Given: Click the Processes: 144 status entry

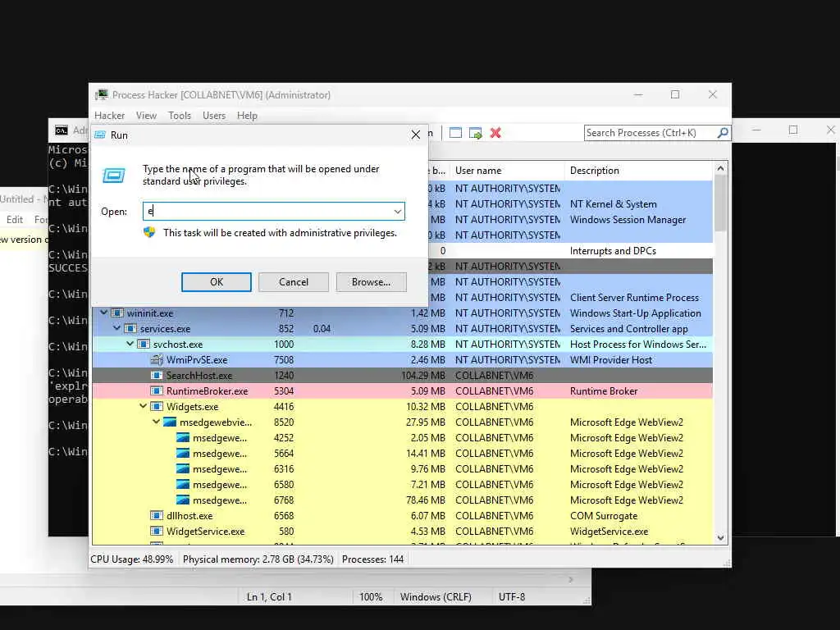Looking at the screenshot, I should click(x=373, y=559).
